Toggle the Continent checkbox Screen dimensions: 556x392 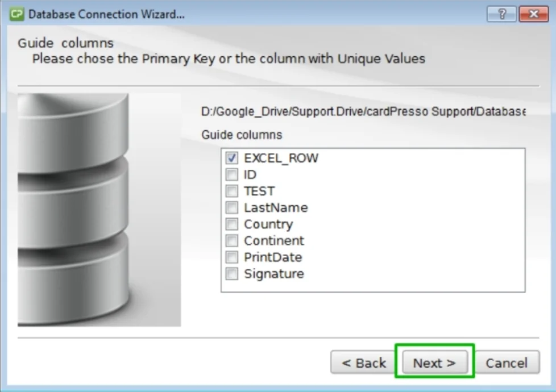coord(232,241)
